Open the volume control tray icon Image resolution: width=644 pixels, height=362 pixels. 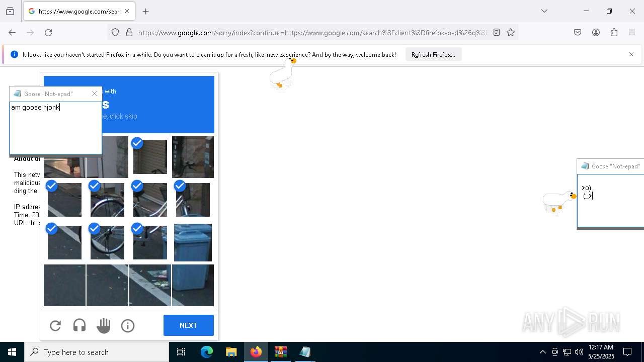pos(579,352)
